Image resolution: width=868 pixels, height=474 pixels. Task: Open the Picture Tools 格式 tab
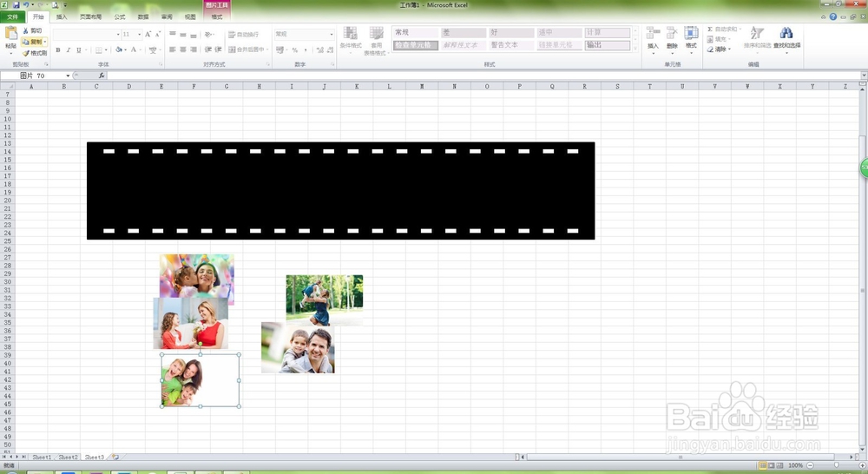217,17
